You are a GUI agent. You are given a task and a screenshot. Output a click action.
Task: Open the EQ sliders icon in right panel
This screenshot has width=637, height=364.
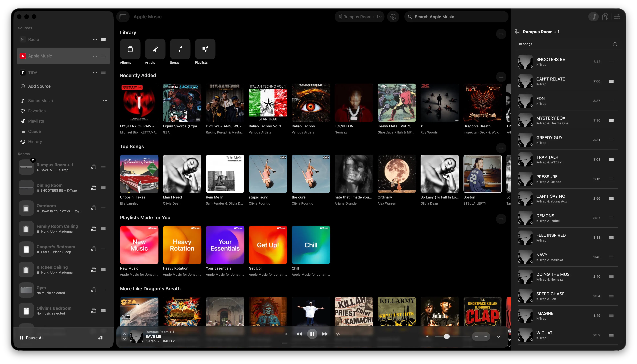617,17
